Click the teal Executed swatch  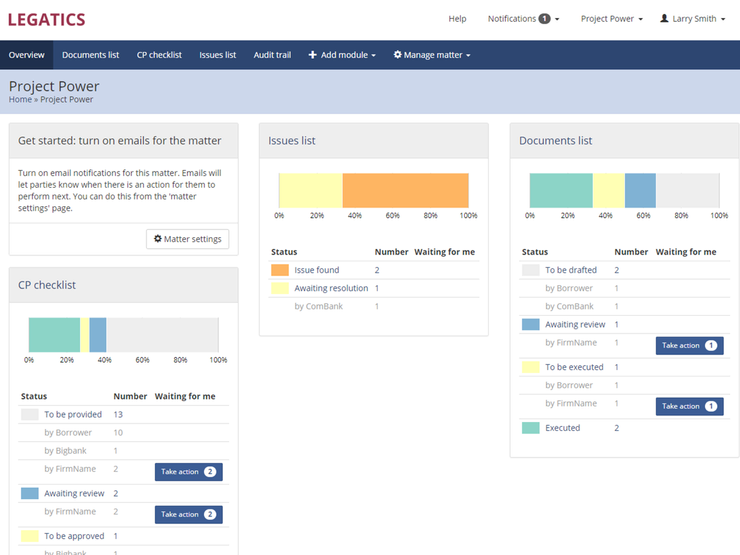pyautogui.click(x=530, y=428)
